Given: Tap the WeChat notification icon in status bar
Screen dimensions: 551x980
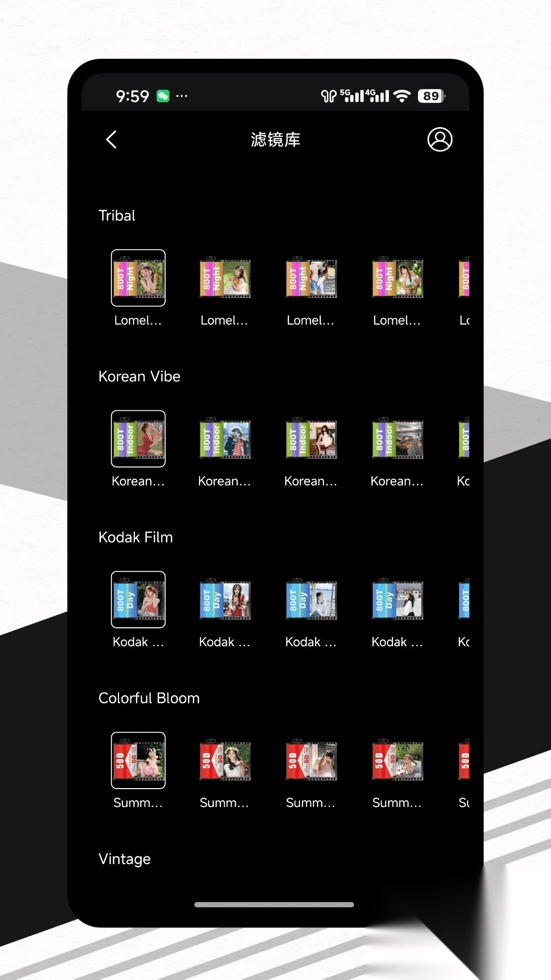Looking at the screenshot, I should click(x=163, y=96).
